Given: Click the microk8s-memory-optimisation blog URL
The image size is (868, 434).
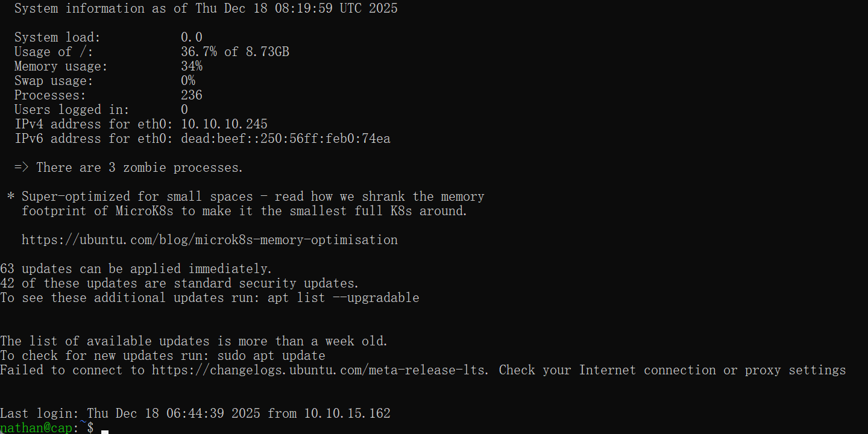Looking at the screenshot, I should 209,240.
